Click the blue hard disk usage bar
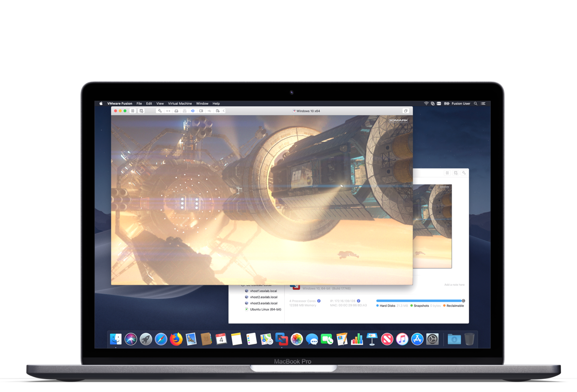The image size is (577, 392). (x=419, y=301)
